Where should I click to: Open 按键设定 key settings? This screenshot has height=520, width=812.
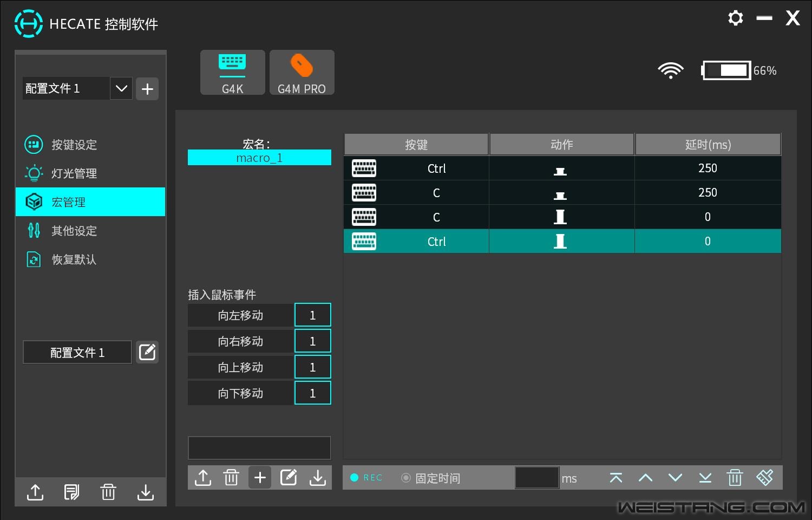[90, 145]
